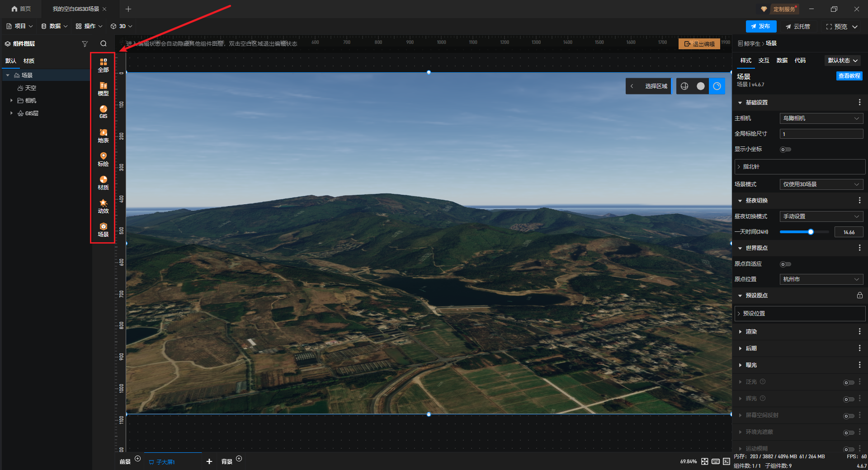This screenshot has height=470, width=868.
Task: Open the 地表 component category
Action: (103, 136)
